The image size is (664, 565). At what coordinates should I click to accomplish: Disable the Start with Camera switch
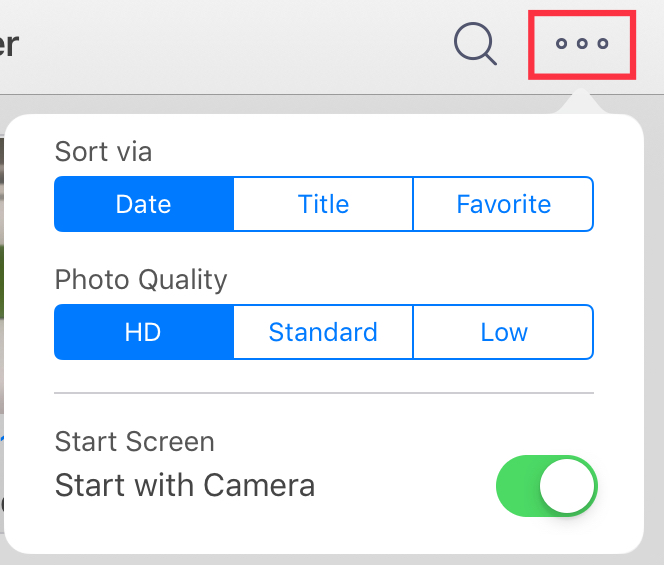[x=547, y=486]
